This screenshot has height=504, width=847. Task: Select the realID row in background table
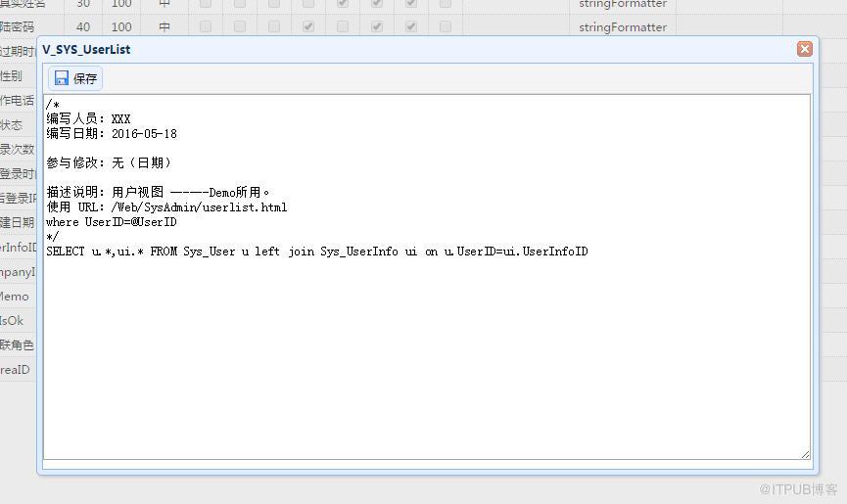point(15,370)
